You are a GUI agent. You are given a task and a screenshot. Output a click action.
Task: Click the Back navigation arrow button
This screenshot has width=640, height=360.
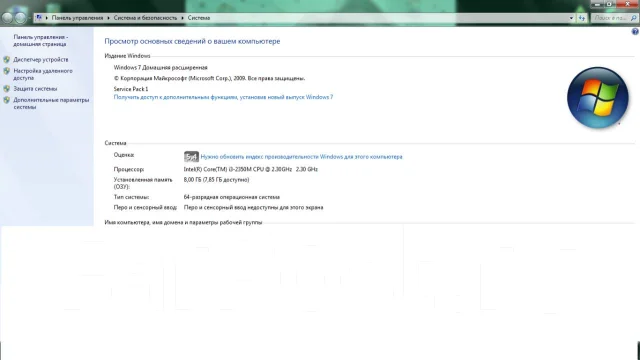point(7,18)
